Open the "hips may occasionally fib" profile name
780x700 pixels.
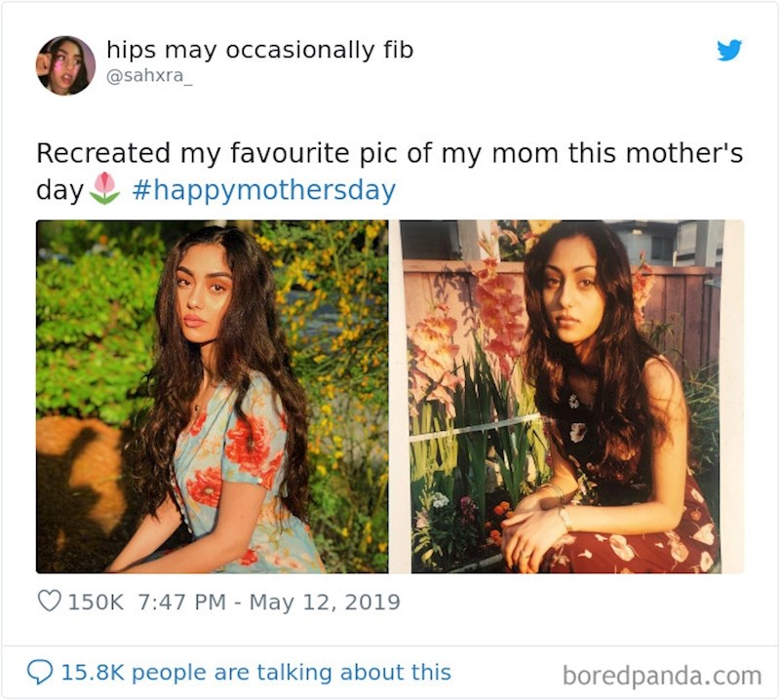tap(259, 50)
